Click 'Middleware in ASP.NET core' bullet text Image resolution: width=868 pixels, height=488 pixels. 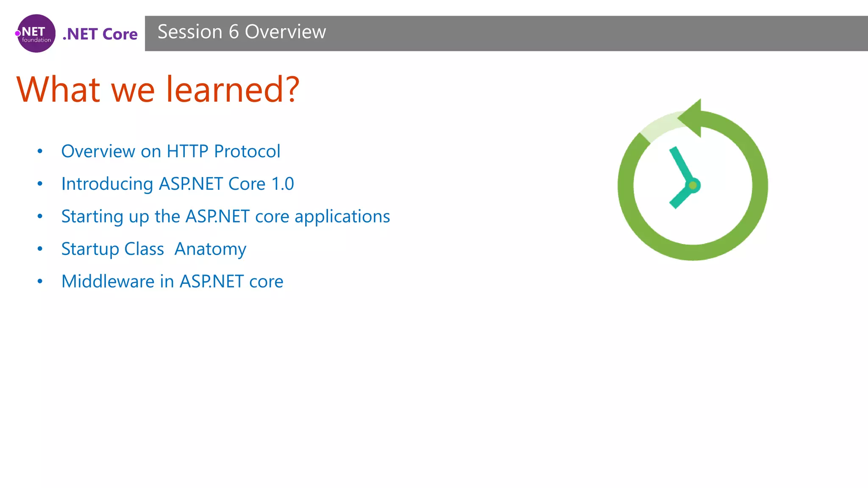pos(172,281)
